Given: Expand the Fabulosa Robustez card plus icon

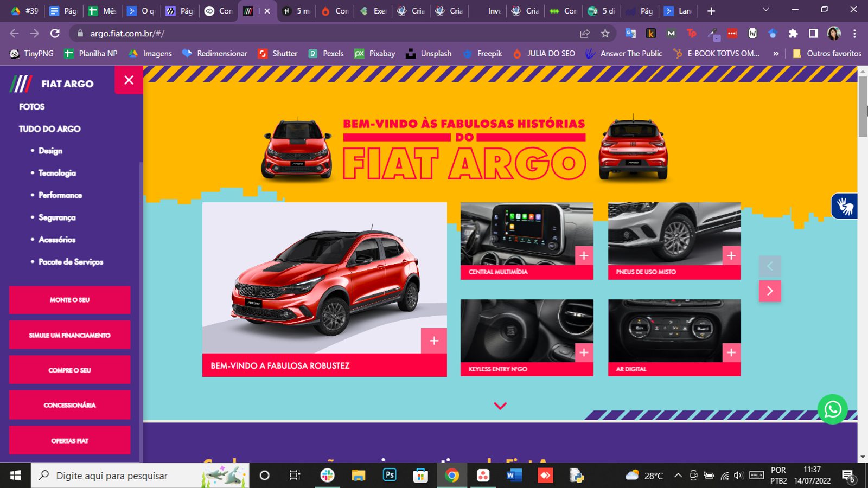Looking at the screenshot, I should (434, 341).
